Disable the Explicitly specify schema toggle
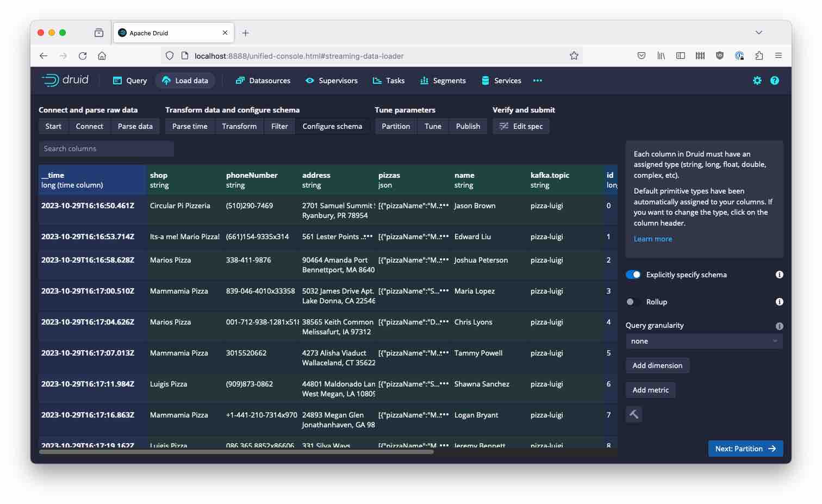 pyautogui.click(x=633, y=275)
